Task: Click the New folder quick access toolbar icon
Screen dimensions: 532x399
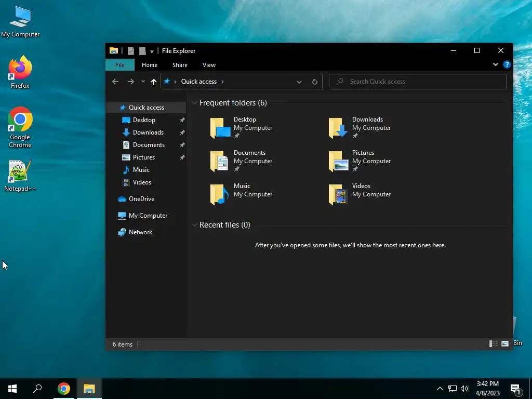Action: 142,51
